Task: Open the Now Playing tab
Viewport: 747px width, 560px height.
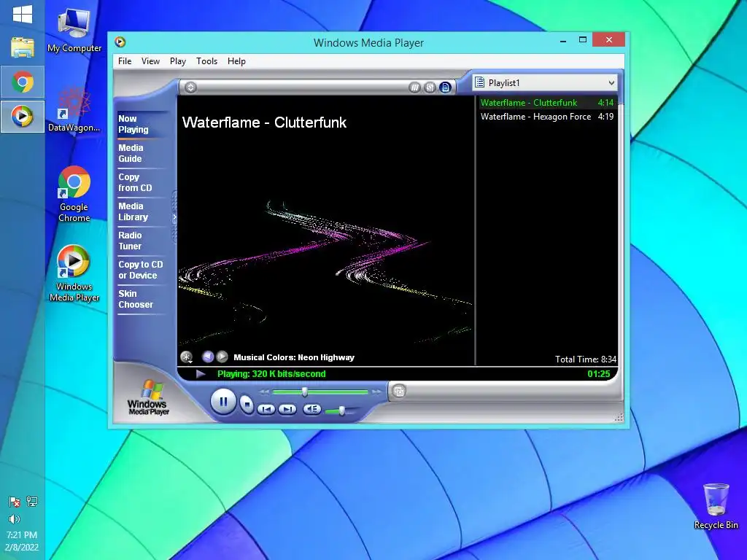Action: 142,124
